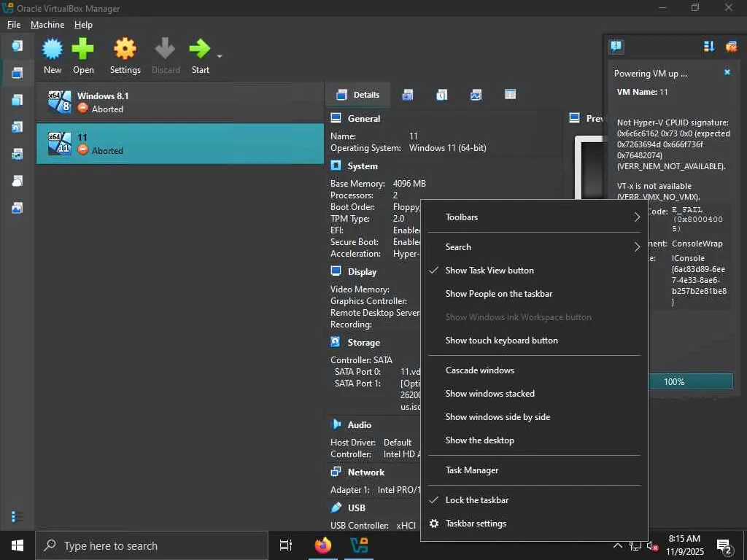Select the virtual machine named 11
This screenshot has height=560, width=747.
coord(180,144)
